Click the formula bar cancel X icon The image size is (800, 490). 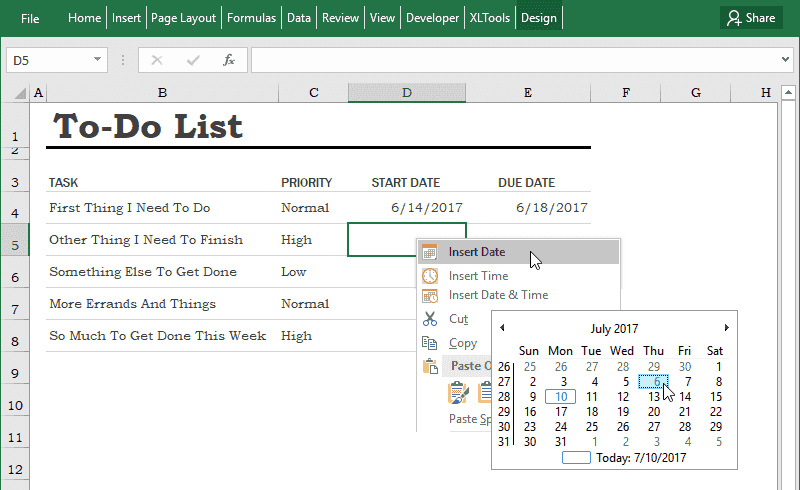point(157,60)
